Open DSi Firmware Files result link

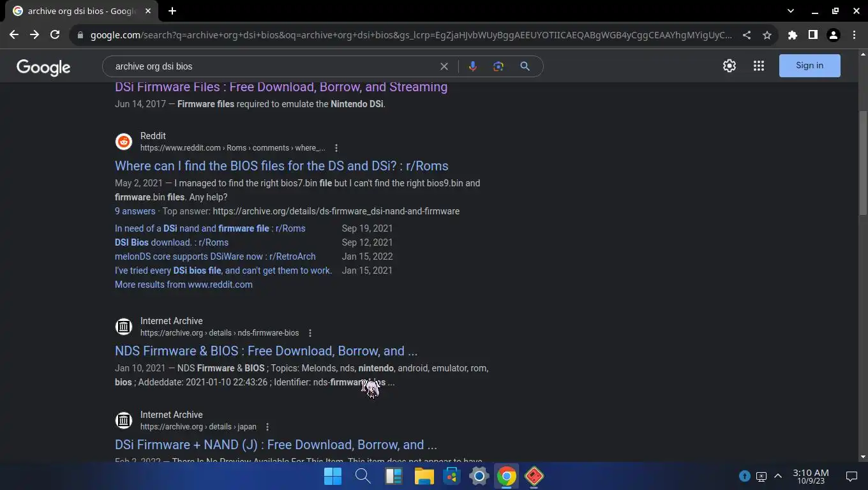(281, 87)
